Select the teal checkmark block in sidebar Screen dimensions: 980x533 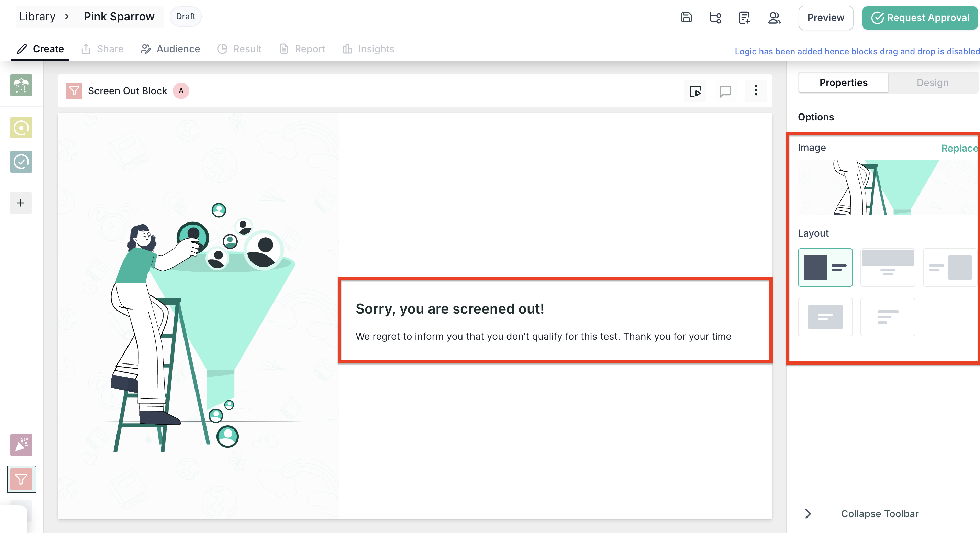tap(21, 162)
